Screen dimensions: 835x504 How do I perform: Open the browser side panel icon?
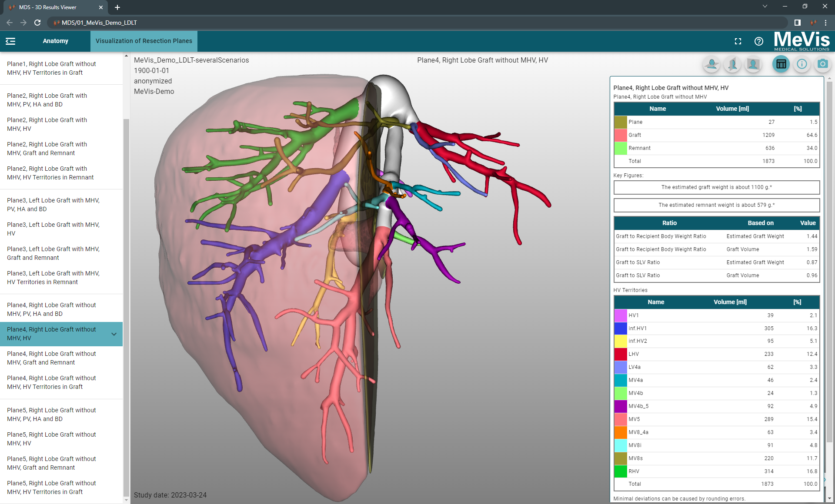coord(798,23)
